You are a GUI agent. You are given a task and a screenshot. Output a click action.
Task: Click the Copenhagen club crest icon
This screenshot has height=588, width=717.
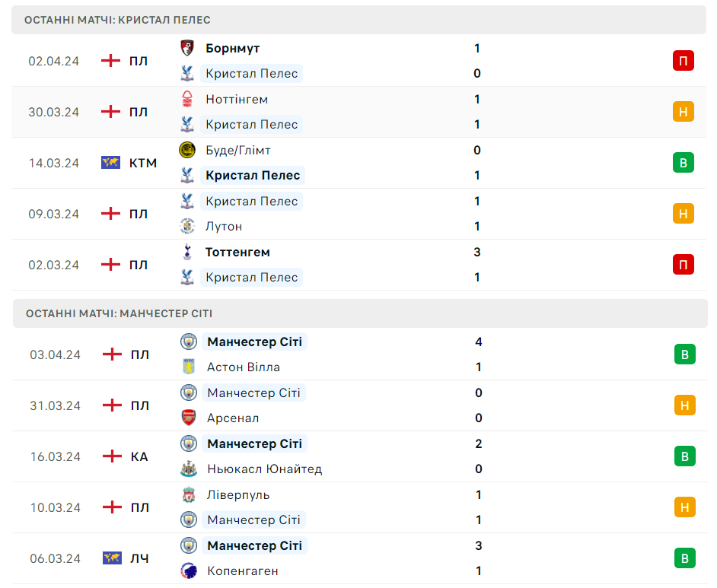(188, 571)
